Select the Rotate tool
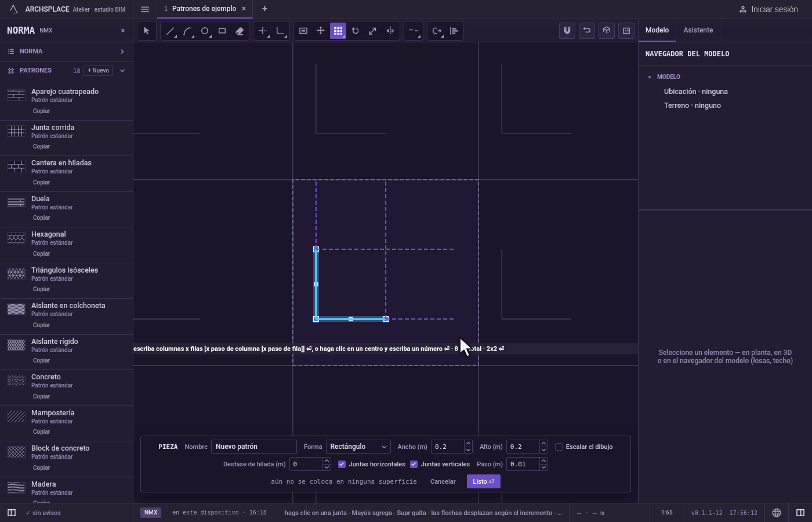The width and height of the screenshot is (812, 522). coord(356,31)
